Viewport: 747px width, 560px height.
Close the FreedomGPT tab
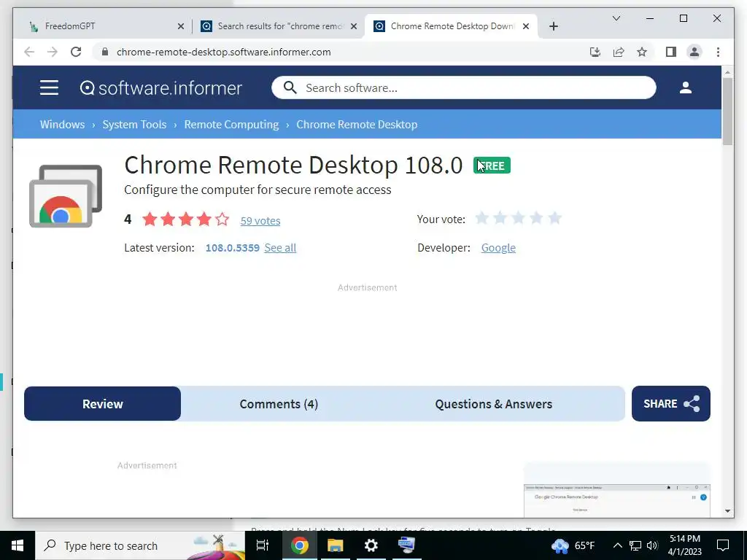(x=181, y=26)
